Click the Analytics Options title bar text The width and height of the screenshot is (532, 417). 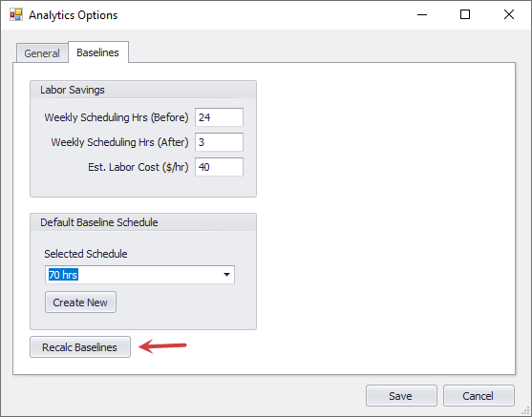pyautogui.click(x=73, y=15)
